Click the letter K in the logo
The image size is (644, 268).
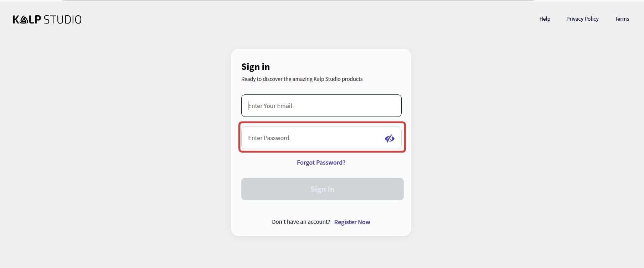16,20
